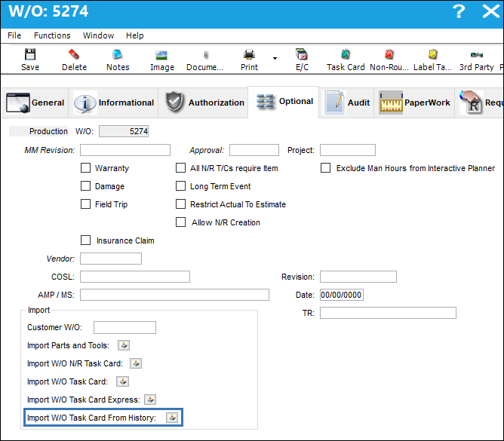Check All N/R T/Cs require Item
The width and height of the screenshot is (504, 441).
pyautogui.click(x=180, y=168)
